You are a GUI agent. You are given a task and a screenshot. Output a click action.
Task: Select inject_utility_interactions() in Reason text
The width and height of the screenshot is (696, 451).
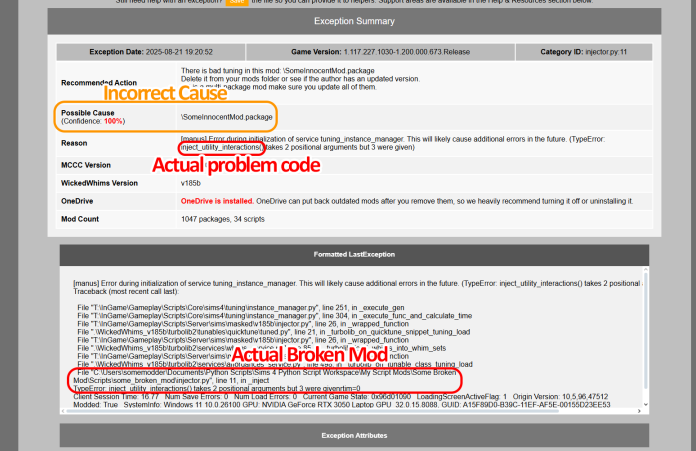(x=222, y=147)
